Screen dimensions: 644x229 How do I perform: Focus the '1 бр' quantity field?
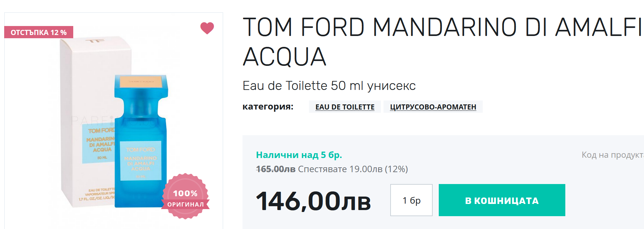(x=411, y=200)
